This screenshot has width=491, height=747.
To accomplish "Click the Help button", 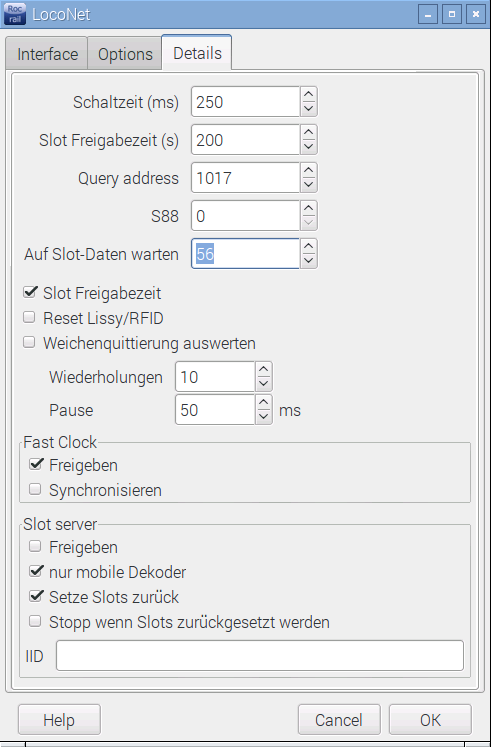I will 59,720.
